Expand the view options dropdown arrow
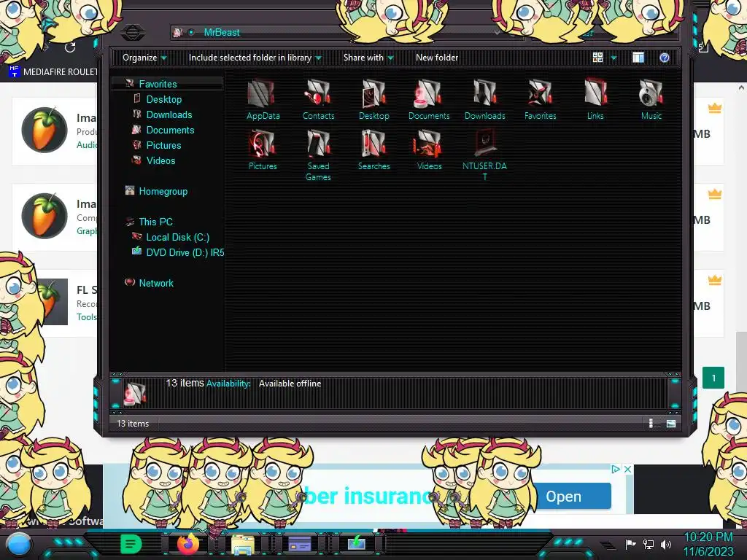This screenshot has height=560, width=747. [x=614, y=58]
